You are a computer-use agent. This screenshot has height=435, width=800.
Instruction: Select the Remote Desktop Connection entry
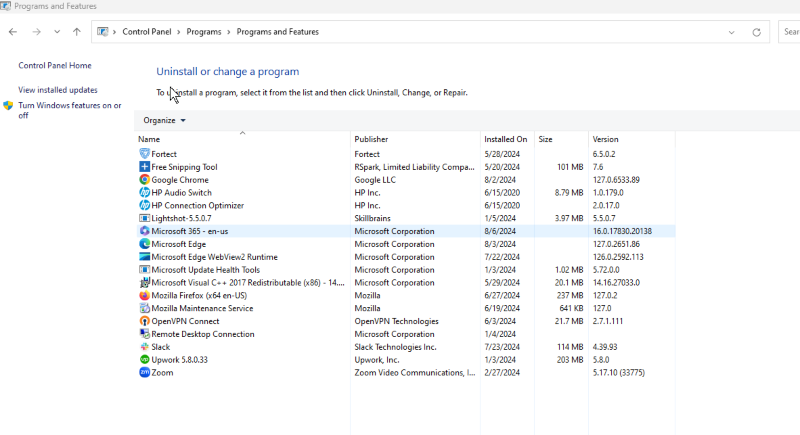click(203, 334)
